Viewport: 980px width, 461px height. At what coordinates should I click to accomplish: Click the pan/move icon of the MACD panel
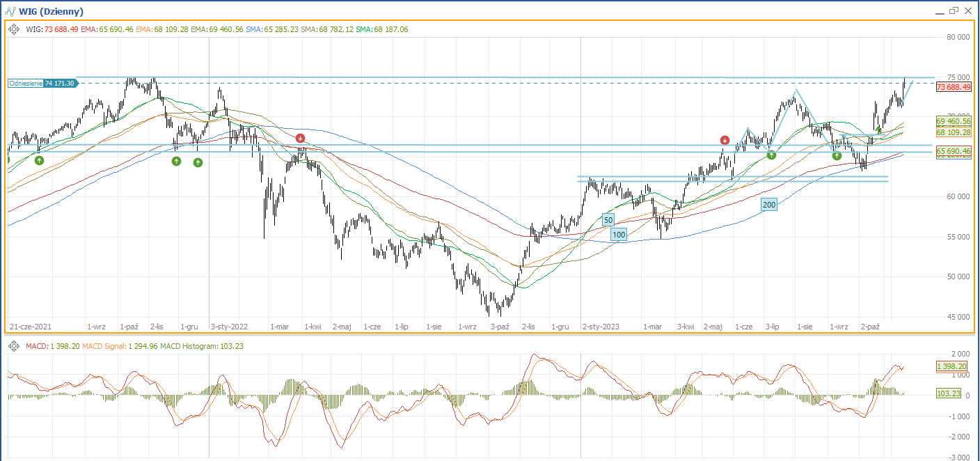[14, 346]
